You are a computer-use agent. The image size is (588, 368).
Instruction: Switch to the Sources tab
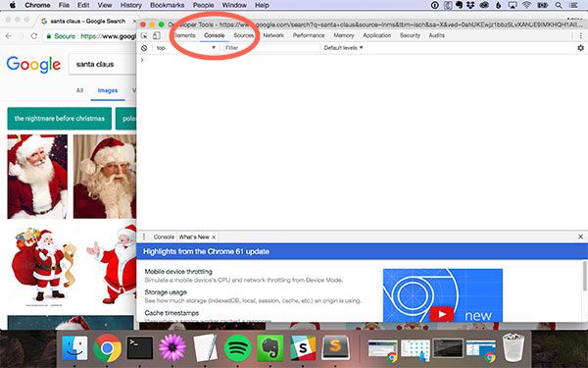point(243,35)
